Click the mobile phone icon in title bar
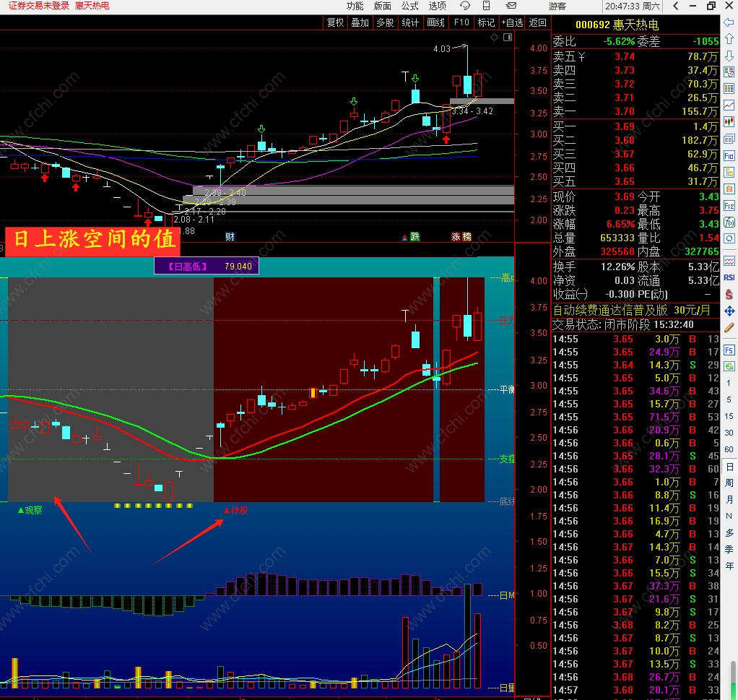 click(x=487, y=6)
